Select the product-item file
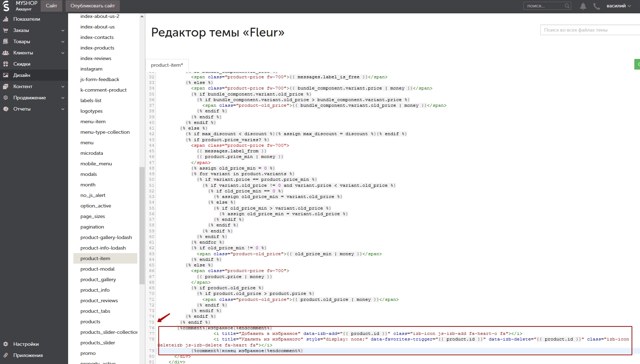Image resolution: width=640 pixels, height=364 pixels. (105, 258)
